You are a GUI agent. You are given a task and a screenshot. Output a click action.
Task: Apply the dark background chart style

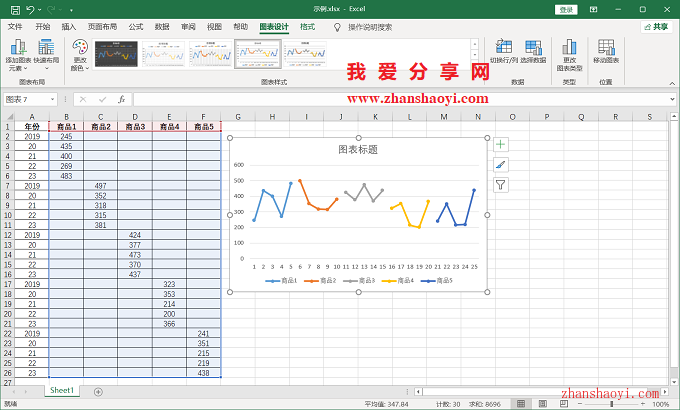[116, 54]
